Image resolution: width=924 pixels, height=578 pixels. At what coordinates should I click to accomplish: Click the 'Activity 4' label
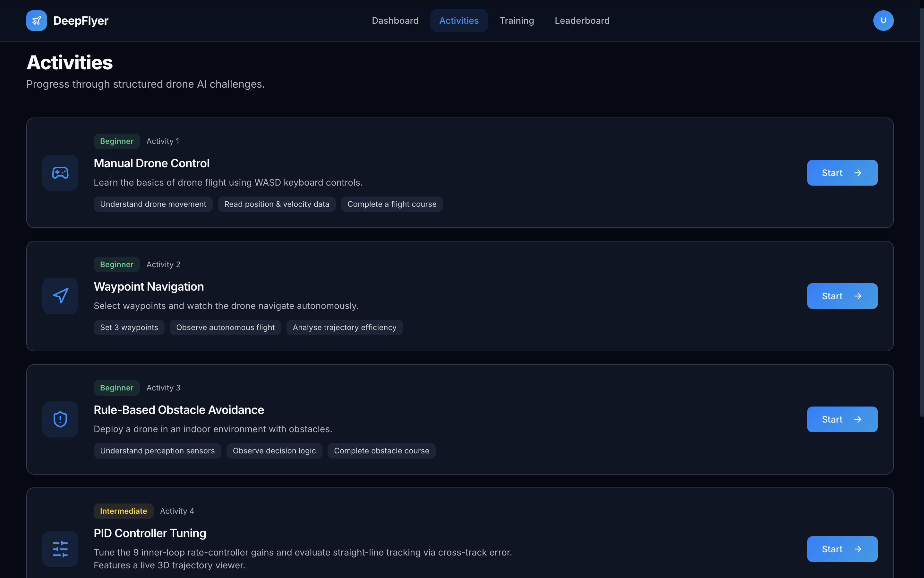(177, 511)
